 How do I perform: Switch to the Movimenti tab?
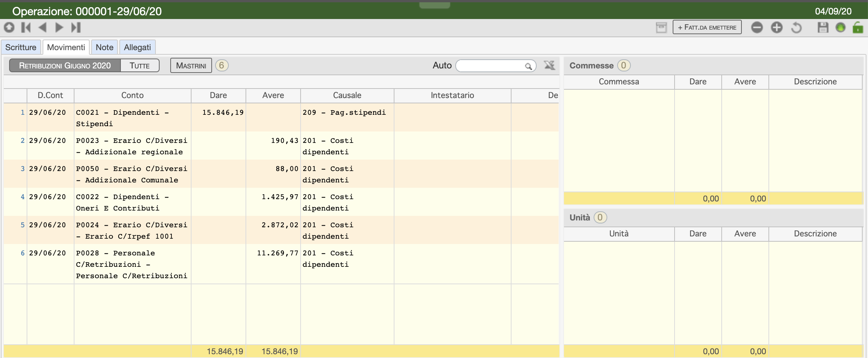pyautogui.click(x=66, y=47)
